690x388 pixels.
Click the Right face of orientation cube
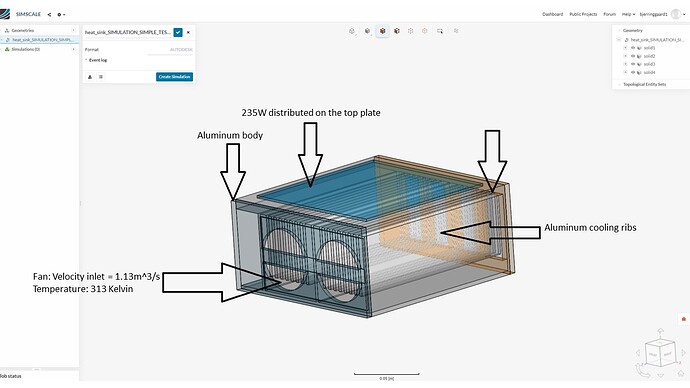pyautogui.click(x=668, y=353)
